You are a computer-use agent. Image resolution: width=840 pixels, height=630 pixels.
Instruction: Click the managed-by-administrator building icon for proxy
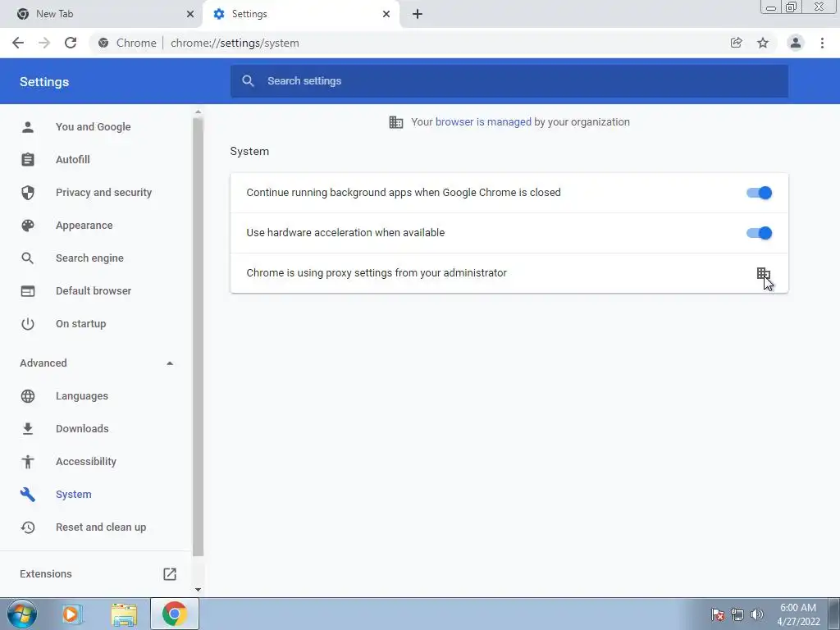tap(763, 274)
